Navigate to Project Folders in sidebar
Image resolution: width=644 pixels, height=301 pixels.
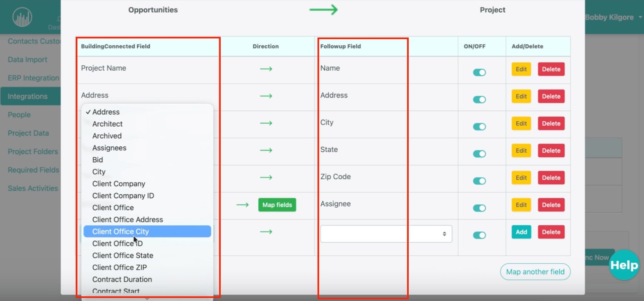tap(33, 152)
